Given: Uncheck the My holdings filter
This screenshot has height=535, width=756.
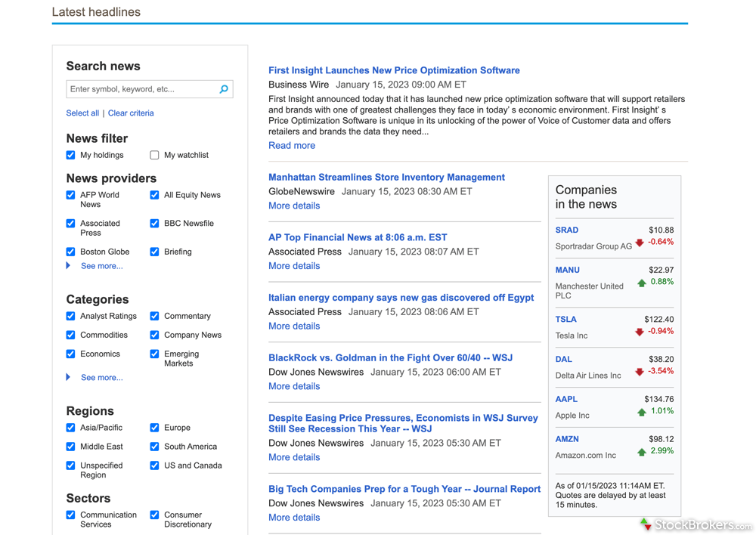Looking at the screenshot, I should pos(71,155).
